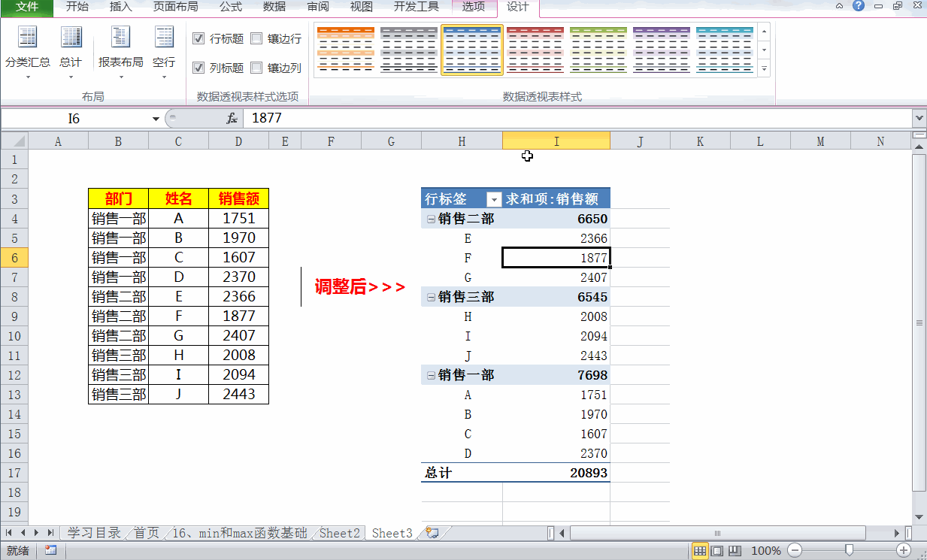Open the 总计 grand totals menu

tap(71, 51)
